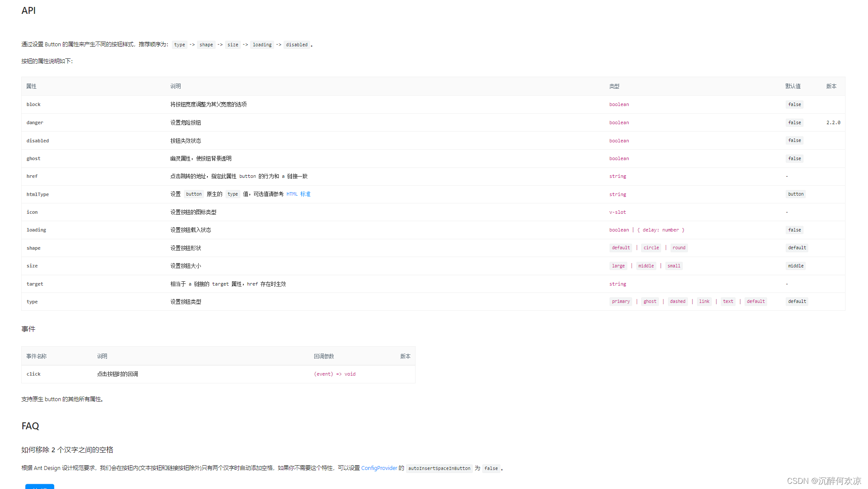Click the 'disabled' code tag in intro

(297, 45)
